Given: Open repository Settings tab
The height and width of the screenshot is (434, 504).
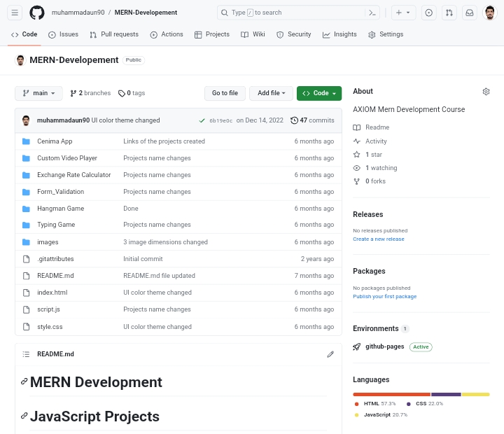Looking at the screenshot, I should pos(386,34).
